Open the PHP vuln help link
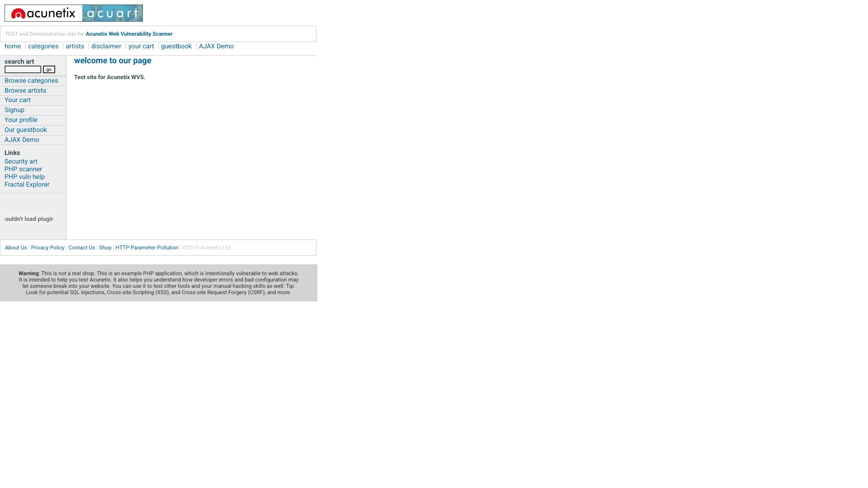Viewport: 868px width, 488px height. tap(24, 177)
